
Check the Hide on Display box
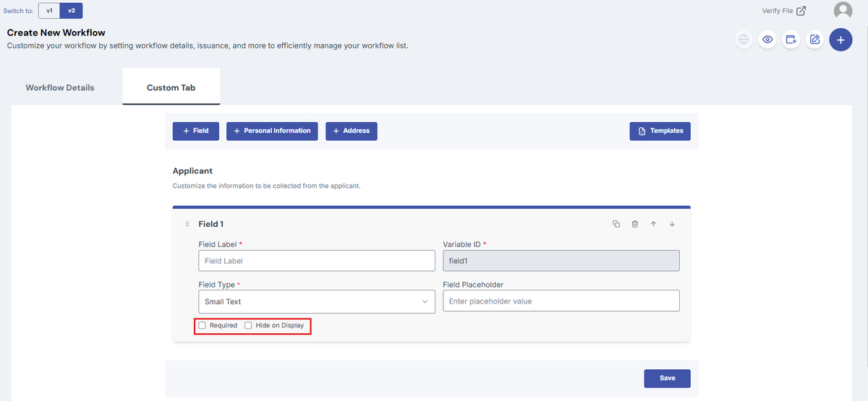[248, 325]
